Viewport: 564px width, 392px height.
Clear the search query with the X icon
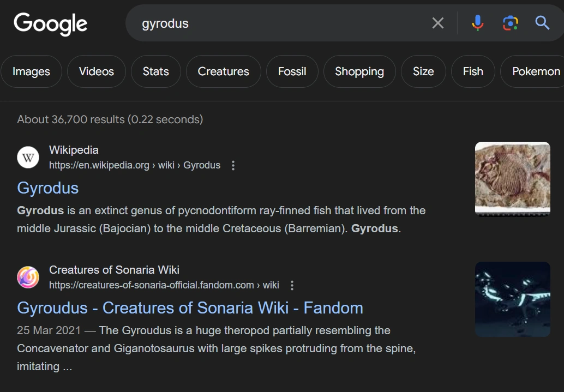click(437, 23)
